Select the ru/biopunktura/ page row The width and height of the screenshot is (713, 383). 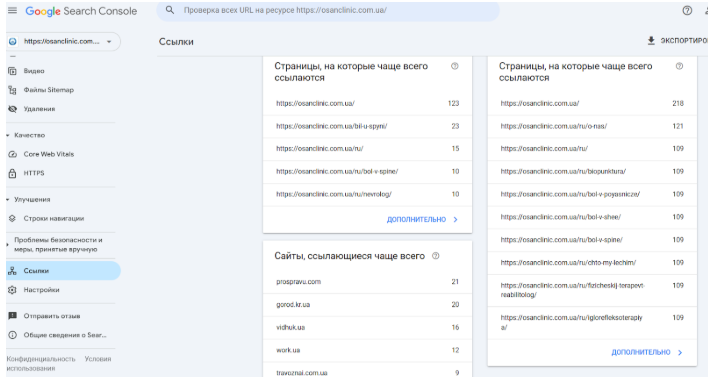click(x=592, y=171)
